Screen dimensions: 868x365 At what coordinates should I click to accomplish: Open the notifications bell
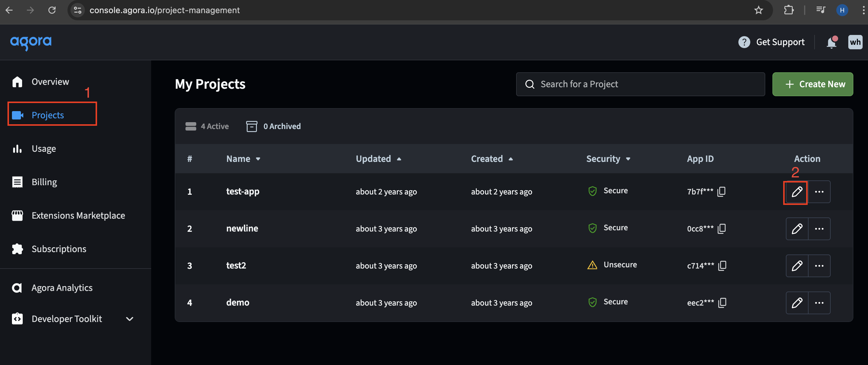pos(831,42)
